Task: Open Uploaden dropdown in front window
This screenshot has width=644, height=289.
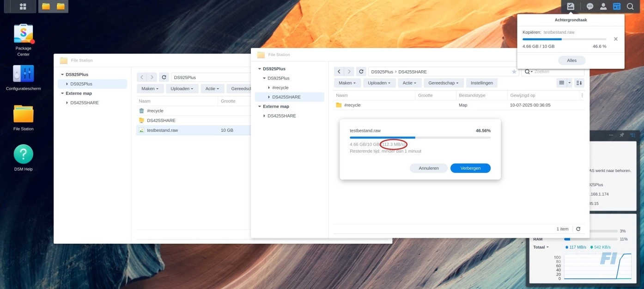Action: [x=380, y=83]
